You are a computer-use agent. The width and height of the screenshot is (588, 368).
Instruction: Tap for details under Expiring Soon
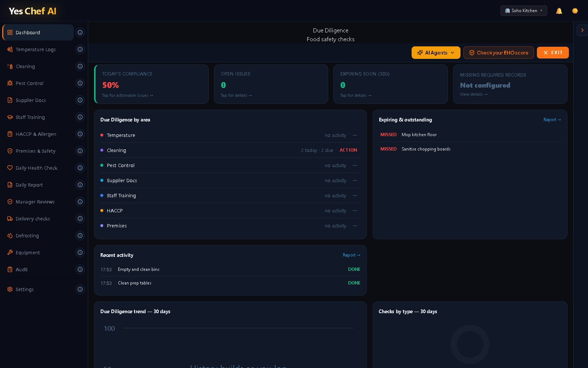[x=356, y=95]
